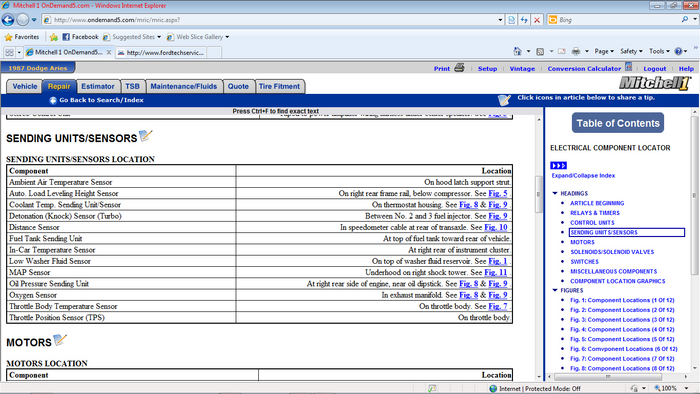The width and height of the screenshot is (700, 394).
Task: Click the search magnifier icon
Action: (x=685, y=20)
